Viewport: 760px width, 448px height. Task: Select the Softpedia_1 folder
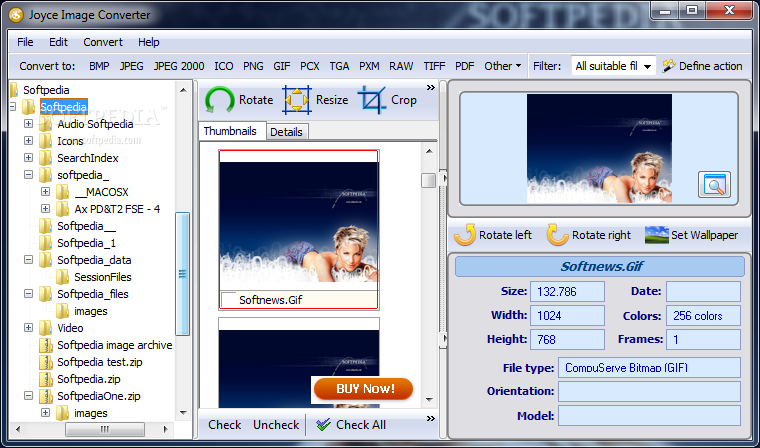[x=86, y=243]
